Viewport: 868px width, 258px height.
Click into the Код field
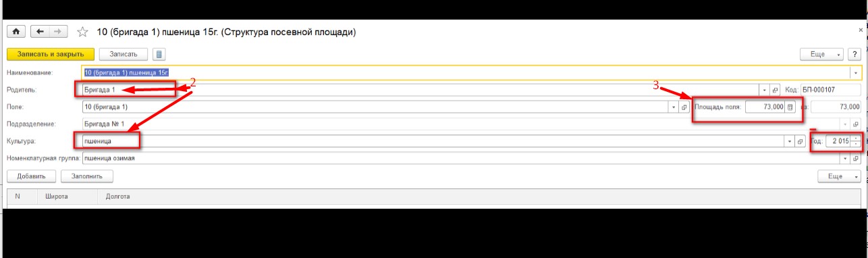coord(831,89)
